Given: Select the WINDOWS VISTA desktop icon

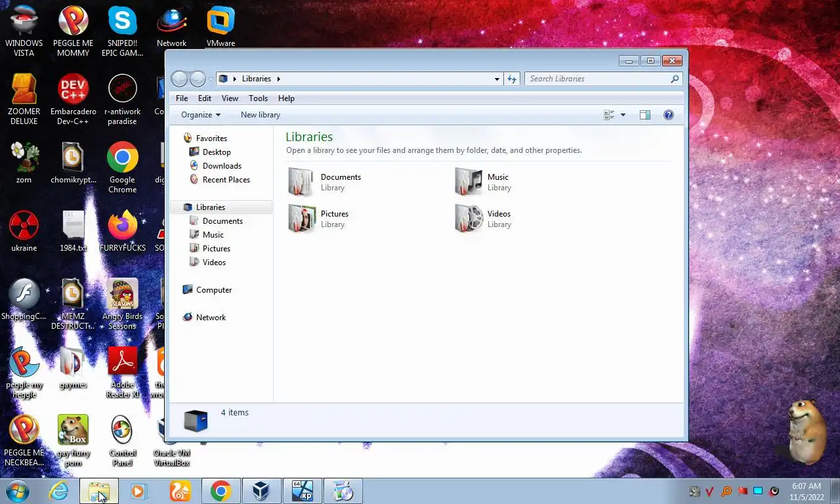Looking at the screenshot, I should click(x=24, y=31).
